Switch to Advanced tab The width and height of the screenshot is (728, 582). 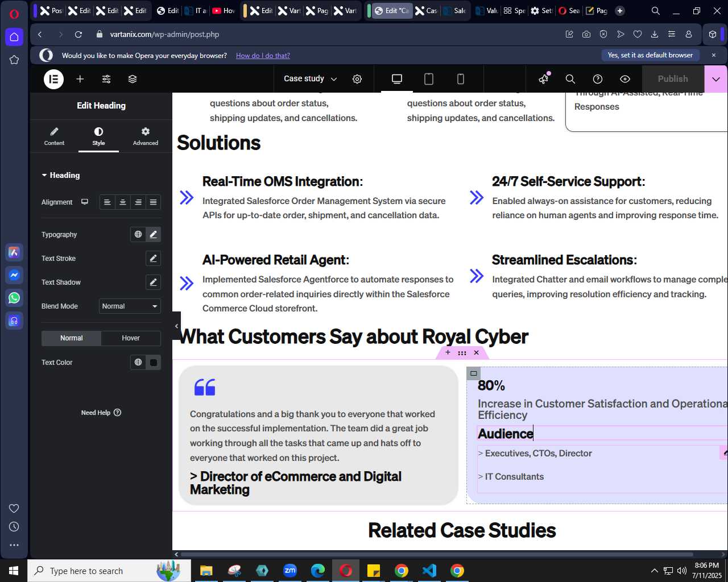pyautogui.click(x=146, y=136)
